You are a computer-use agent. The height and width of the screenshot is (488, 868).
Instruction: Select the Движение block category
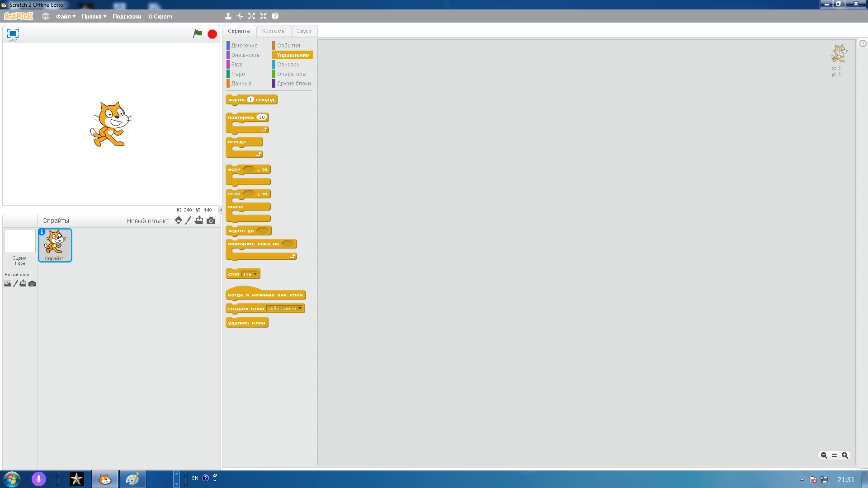coord(245,46)
